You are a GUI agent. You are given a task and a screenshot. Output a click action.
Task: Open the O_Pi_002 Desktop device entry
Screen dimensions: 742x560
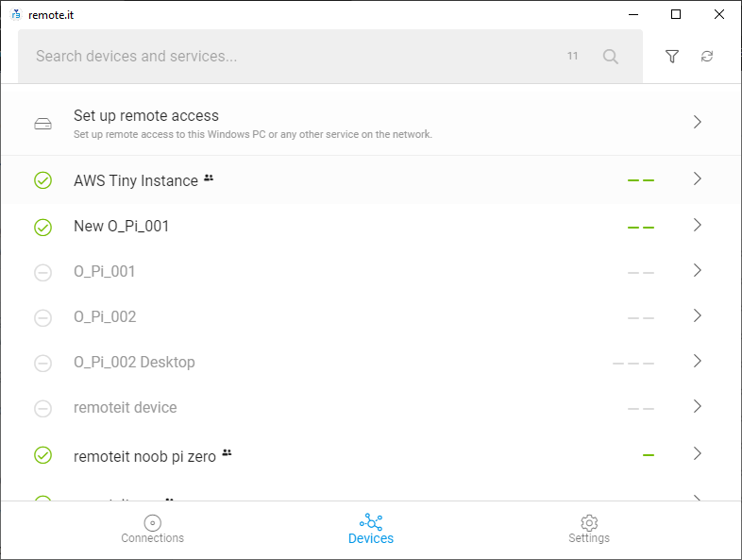point(371,362)
